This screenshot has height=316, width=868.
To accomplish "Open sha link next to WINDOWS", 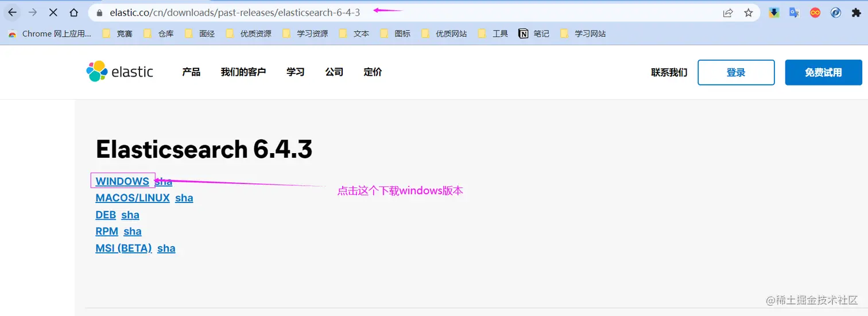I will [164, 181].
